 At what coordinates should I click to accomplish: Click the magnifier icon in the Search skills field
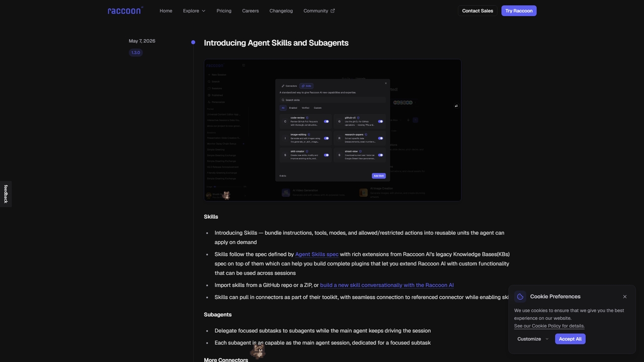[x=283, y=100]
